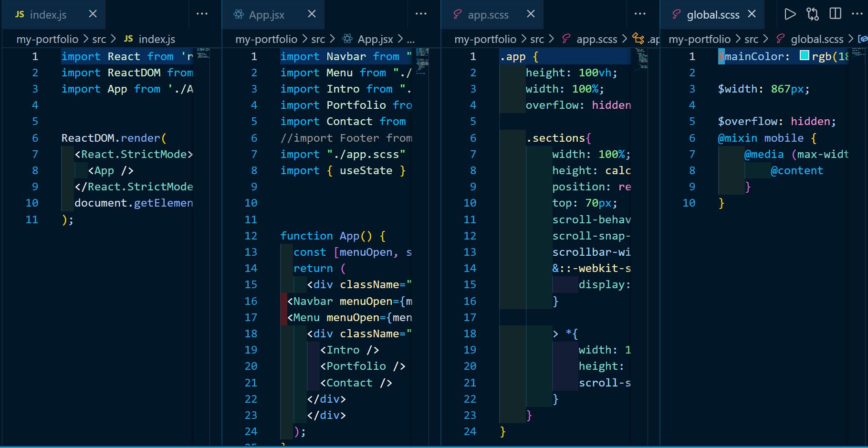Click line number 18 in app.scss
The height and width of the screenshot is (448, 868).
470,333
